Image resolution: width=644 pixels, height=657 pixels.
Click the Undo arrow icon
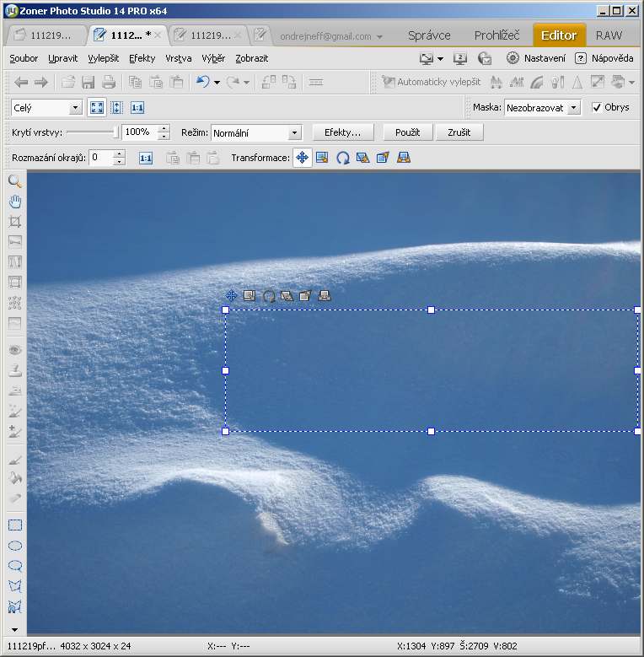pos(202,82)
